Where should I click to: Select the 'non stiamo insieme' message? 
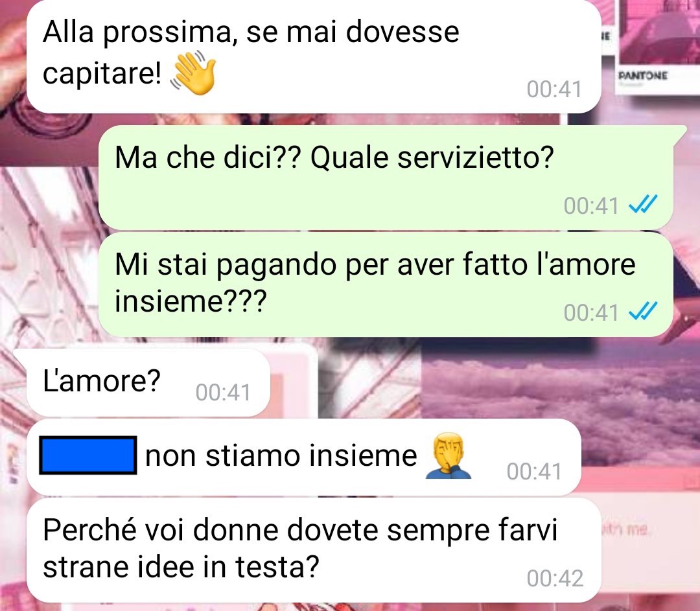pos(304,457)
